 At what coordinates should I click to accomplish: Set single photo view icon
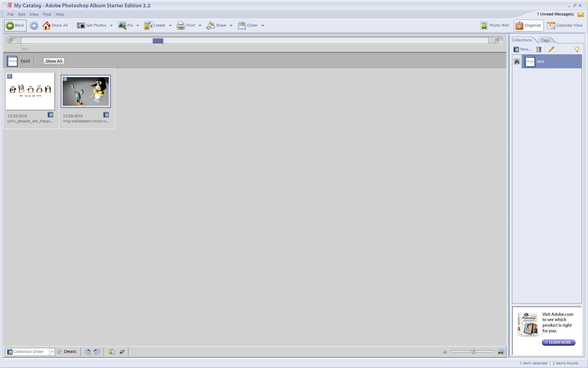click(x=501, y=352)
